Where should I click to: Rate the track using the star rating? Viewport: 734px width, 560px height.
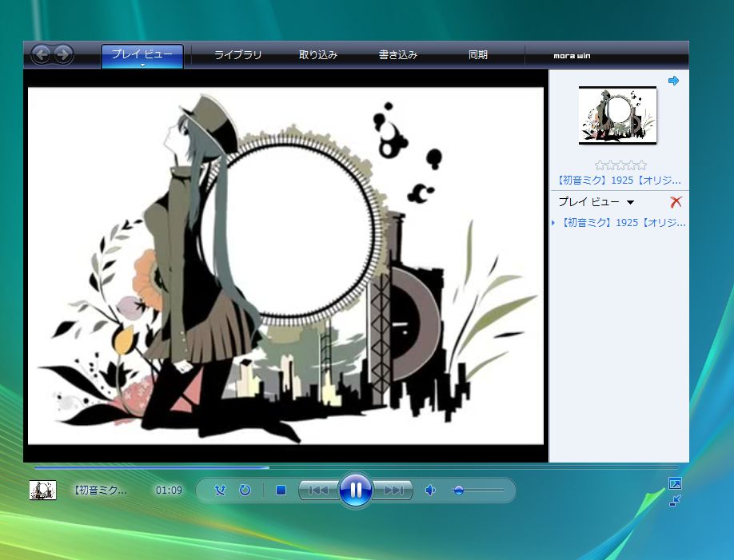620,165
